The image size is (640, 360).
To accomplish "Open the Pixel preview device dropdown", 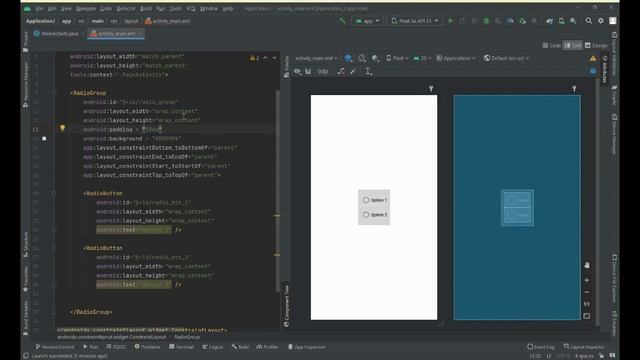I will click(x=397, y=58).
